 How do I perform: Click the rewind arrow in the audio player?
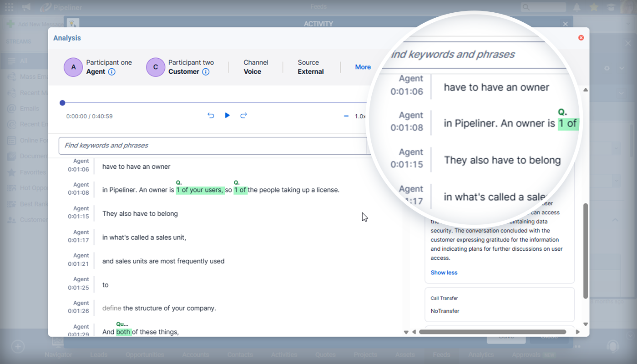pos(211,116)
